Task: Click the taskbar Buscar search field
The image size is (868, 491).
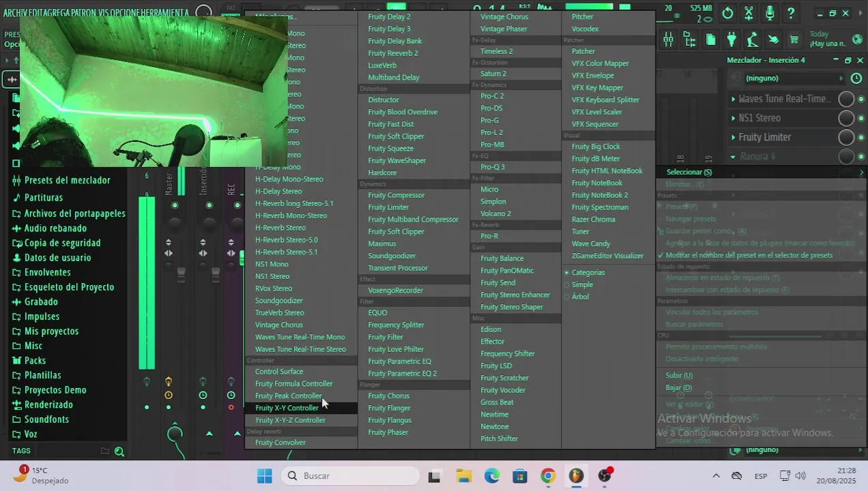Action: click(x=349, y=476)
